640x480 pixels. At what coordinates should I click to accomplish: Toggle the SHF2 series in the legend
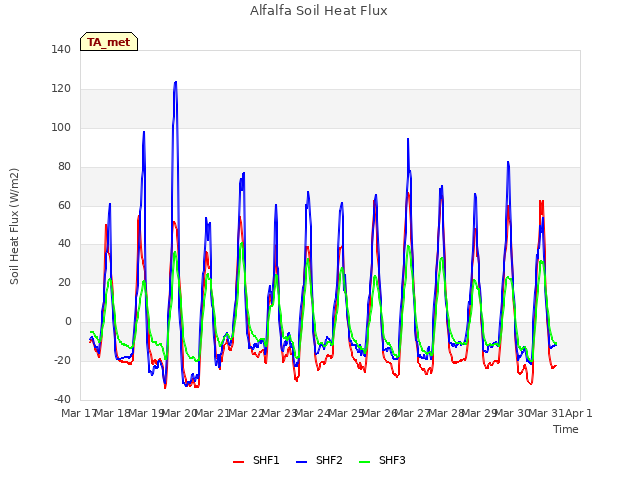click(319, 460)
